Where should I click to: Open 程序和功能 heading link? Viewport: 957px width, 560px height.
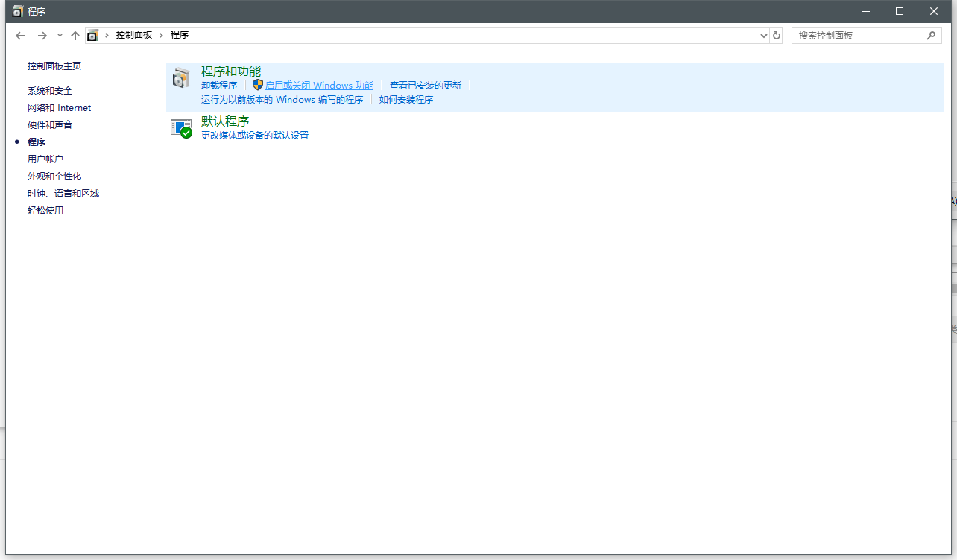[231, 71]
